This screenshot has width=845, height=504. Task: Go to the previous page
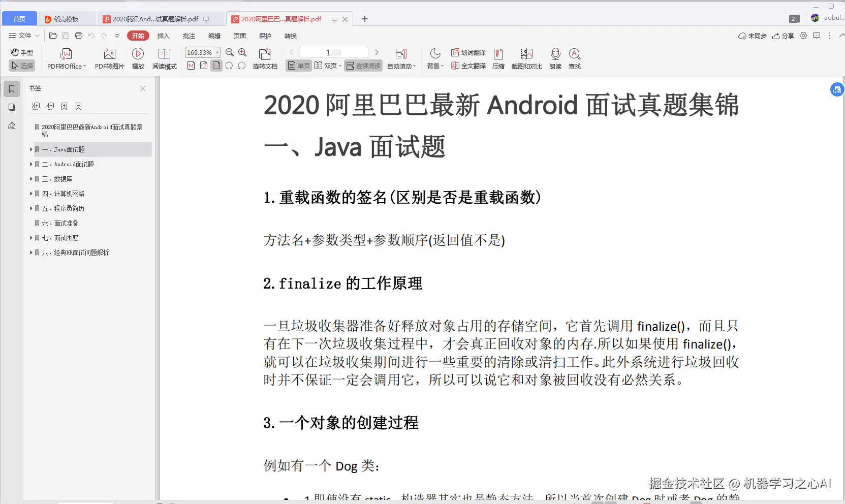tap(291, 52)
